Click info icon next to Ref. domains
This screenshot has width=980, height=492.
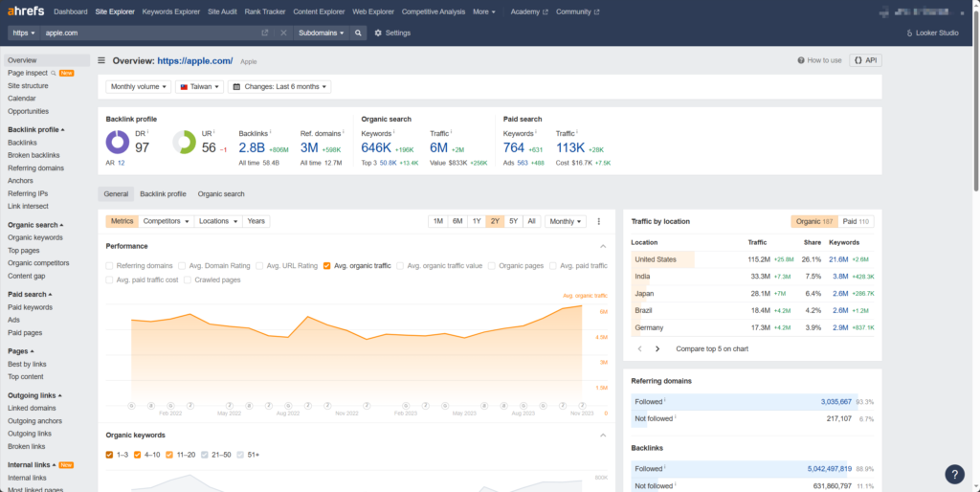pos(344,132)
